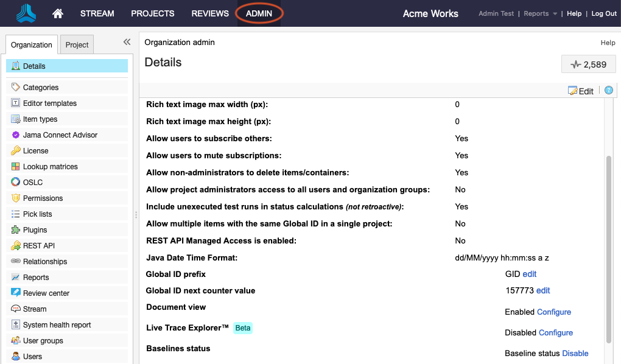Open the REVIEWS menu
Viewport: 621px width, 364px height.
click(210, 13)
